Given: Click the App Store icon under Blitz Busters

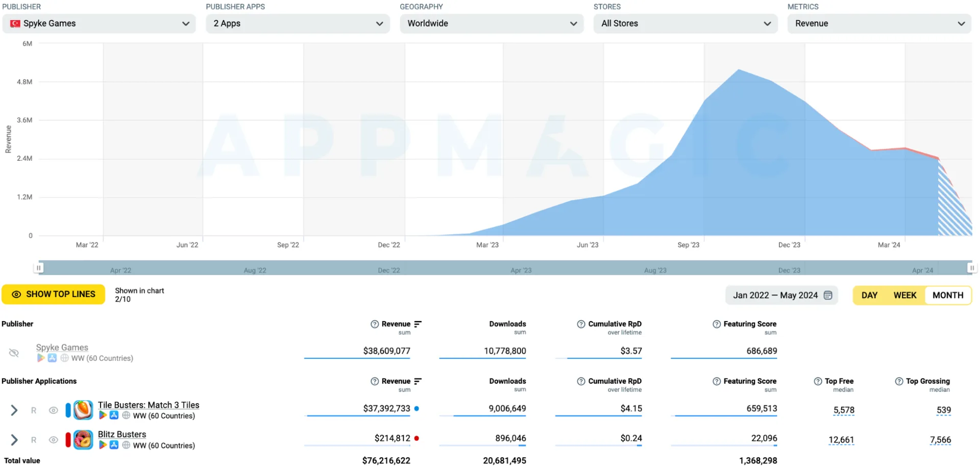Looking at the screenshot, I should click(x=114, y=445).
